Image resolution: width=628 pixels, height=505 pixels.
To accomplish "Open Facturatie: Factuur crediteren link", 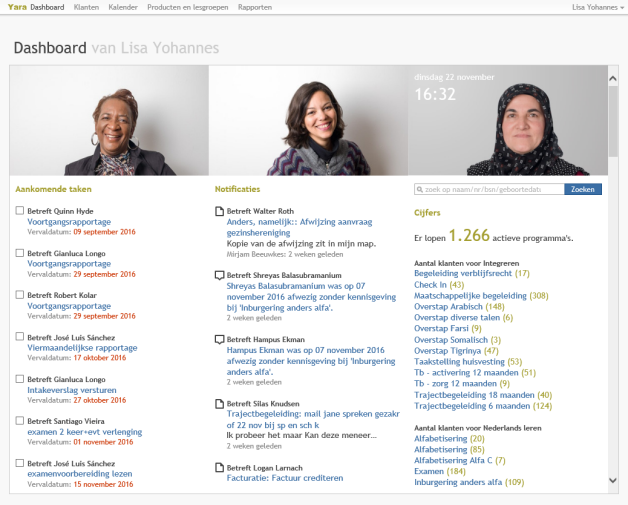I will coord(285,478).
